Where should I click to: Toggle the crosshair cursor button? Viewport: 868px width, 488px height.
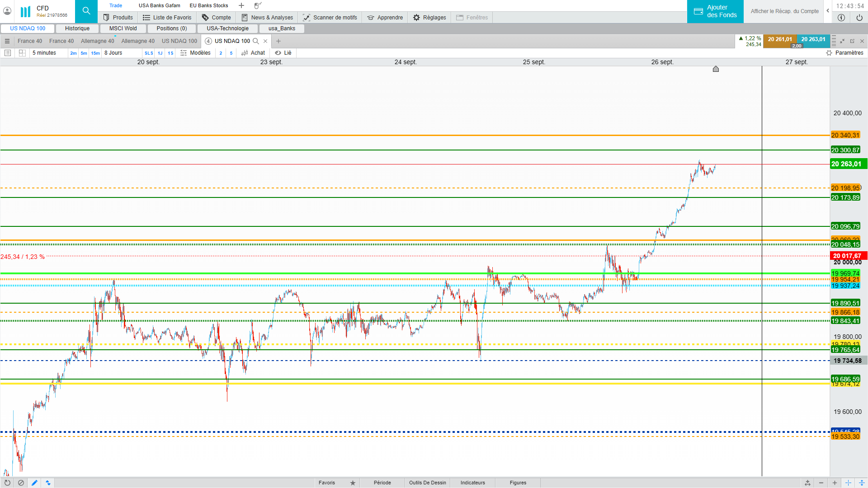pyautogui.click(x=848, y=483)
